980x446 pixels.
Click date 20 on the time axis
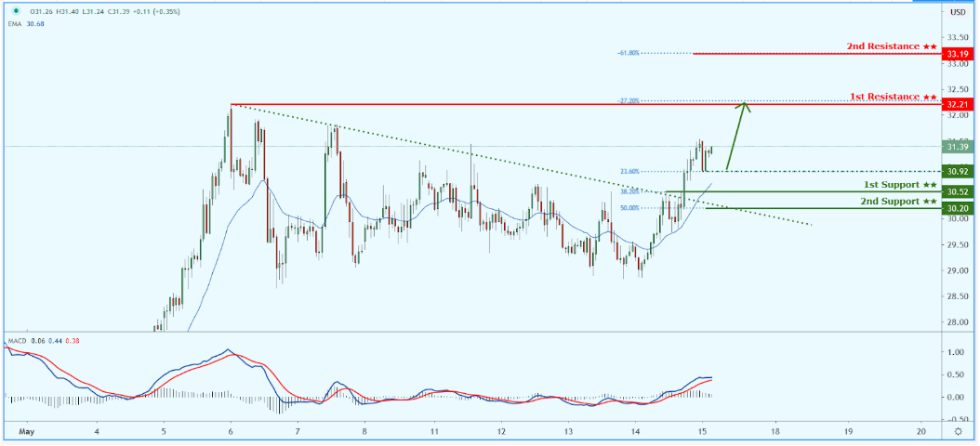921,432
